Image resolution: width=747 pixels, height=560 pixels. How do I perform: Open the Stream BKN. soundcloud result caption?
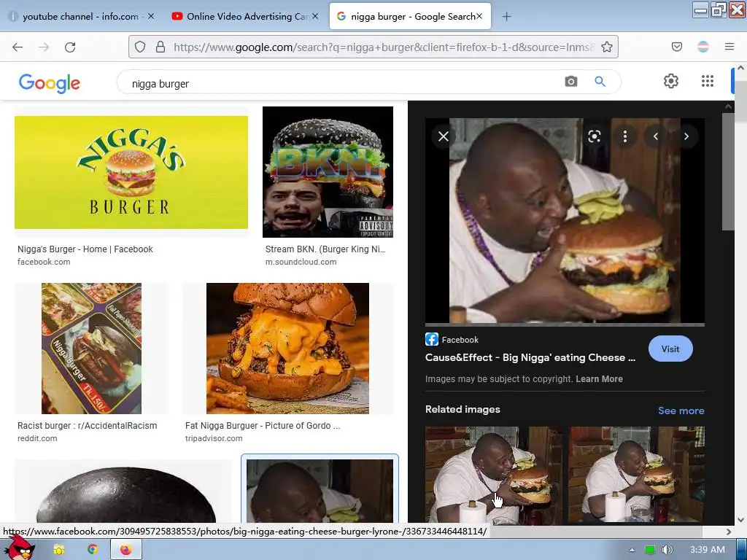point(325,249)
